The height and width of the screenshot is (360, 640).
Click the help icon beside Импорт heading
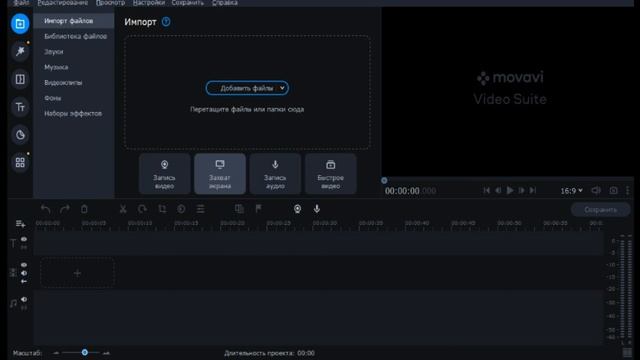coord(166,22)
